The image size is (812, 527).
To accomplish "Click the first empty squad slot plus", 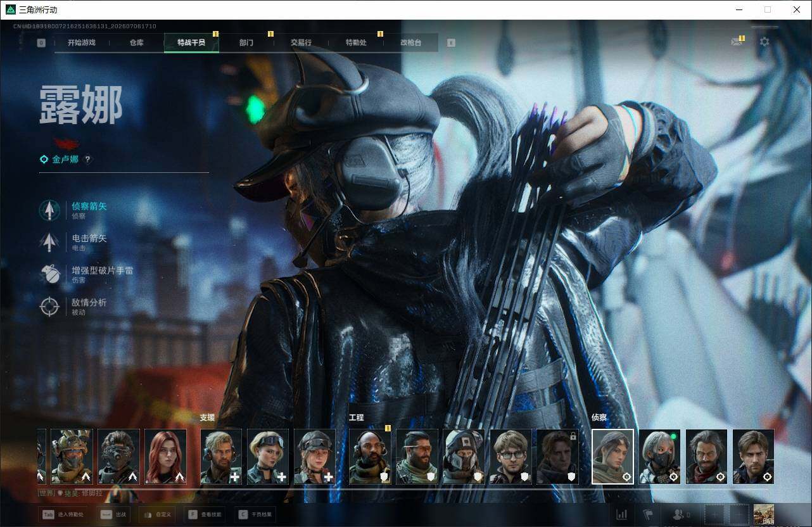I will tap(714, 514).
